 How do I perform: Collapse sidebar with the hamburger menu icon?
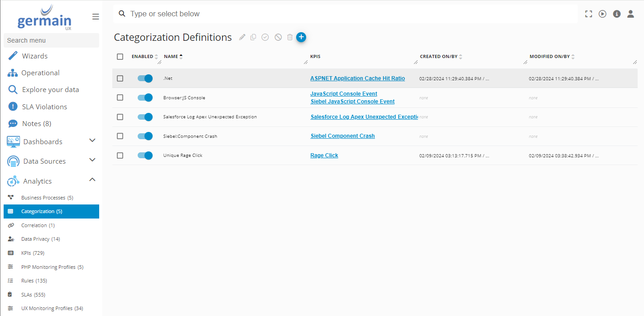pyautogui.click(x=96, y=17)
